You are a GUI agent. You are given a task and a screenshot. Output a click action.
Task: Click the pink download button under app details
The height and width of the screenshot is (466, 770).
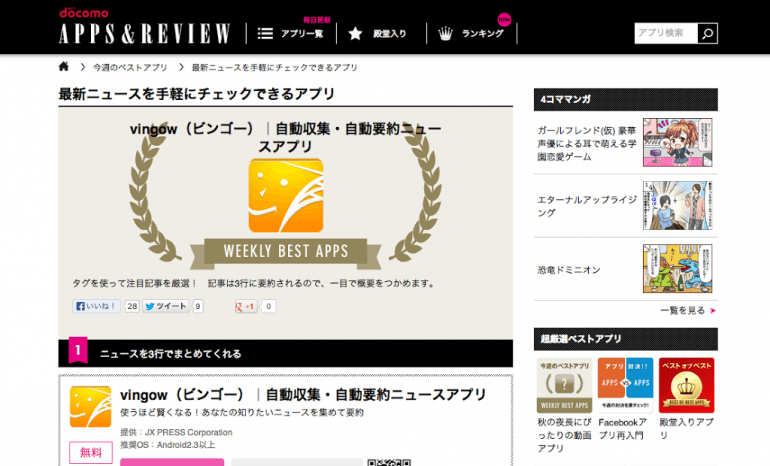[x=172, y=462]
